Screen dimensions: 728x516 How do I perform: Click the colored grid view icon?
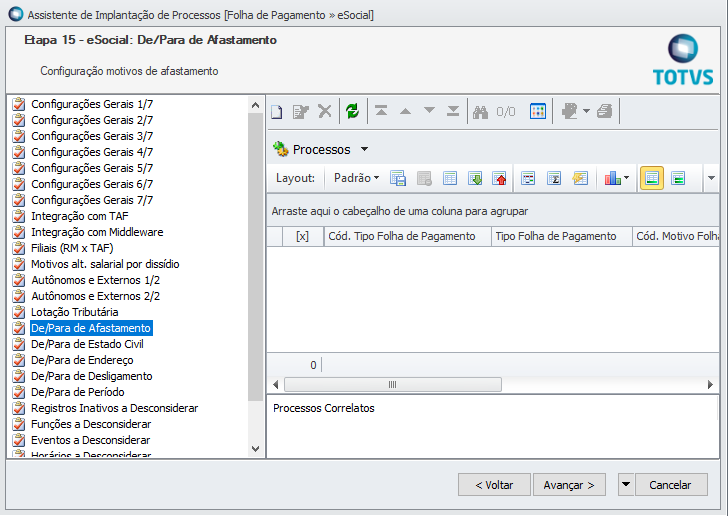[538, 111]
